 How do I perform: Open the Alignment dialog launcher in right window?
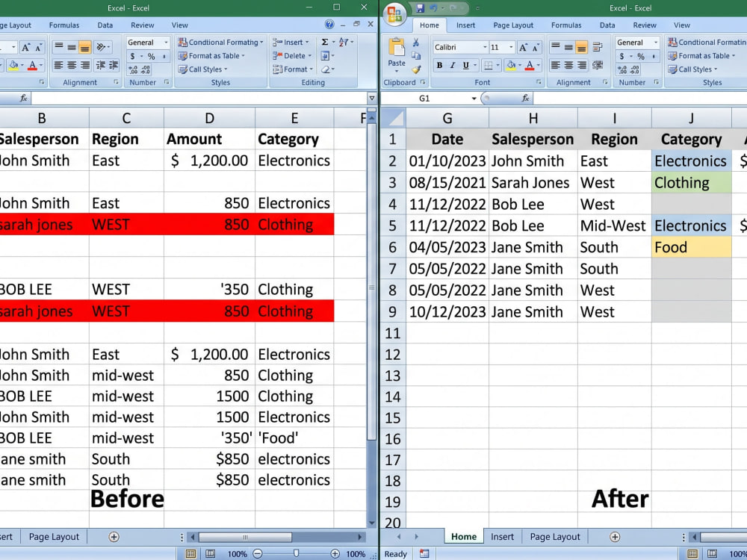point(605,82)
